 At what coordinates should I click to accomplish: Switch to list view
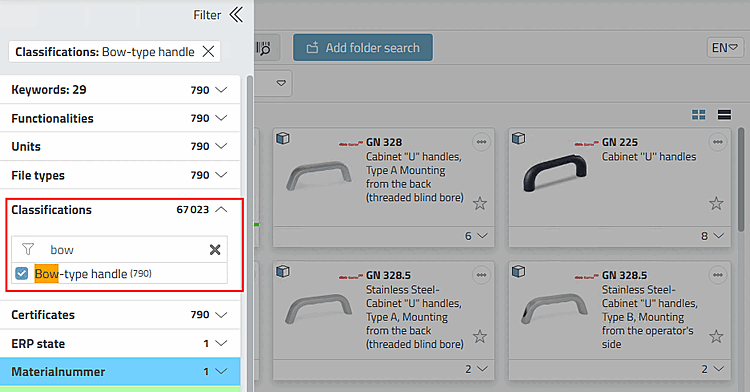click(x=724, y=115)
